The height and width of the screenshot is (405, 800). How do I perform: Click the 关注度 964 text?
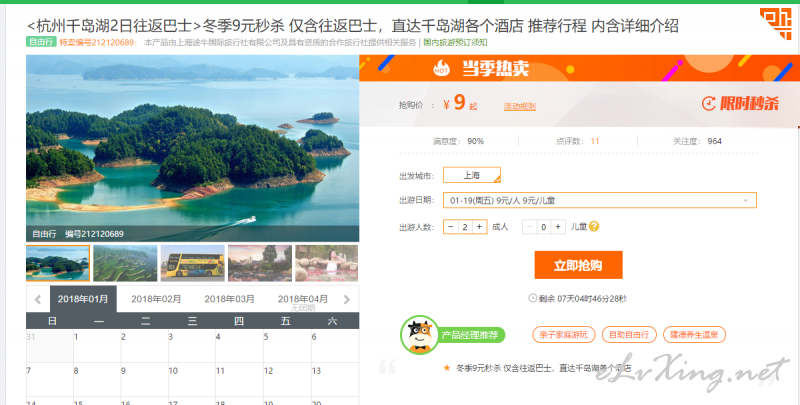pos(697,141)
